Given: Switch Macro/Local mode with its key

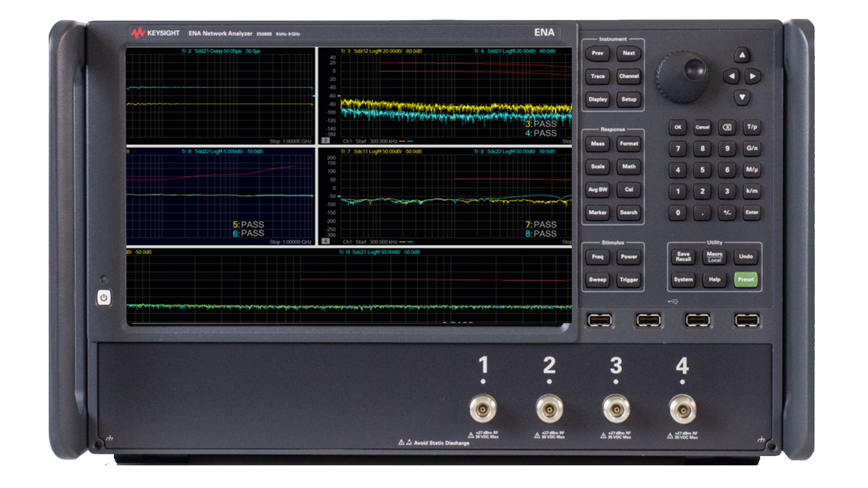Looking at the screenshot, I should click(x=714, y=257).
